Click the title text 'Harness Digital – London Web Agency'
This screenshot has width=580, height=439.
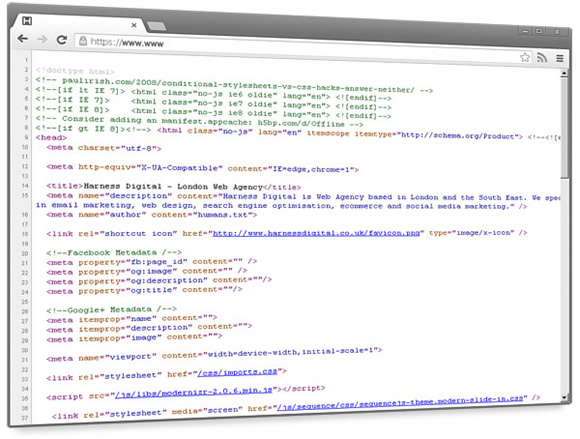pos(173,186)
